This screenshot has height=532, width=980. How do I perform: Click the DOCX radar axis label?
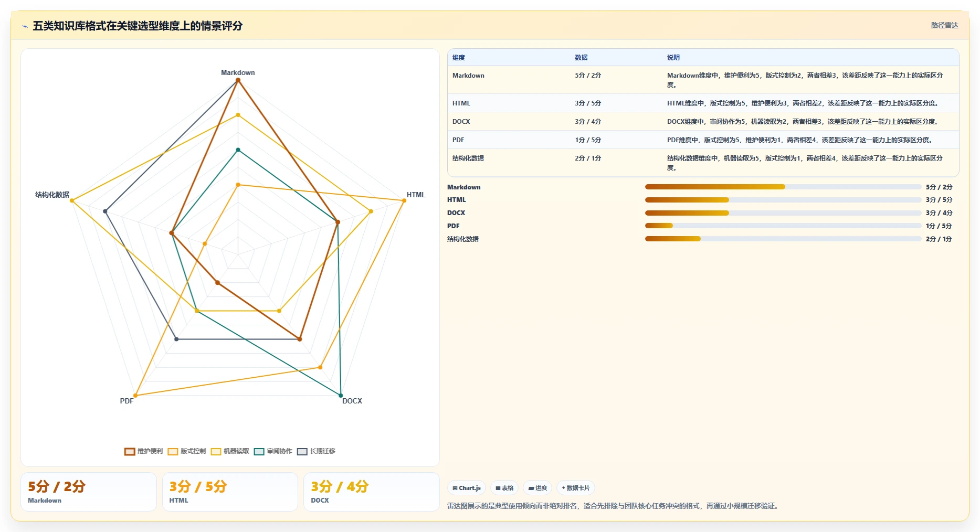[352, 401]
